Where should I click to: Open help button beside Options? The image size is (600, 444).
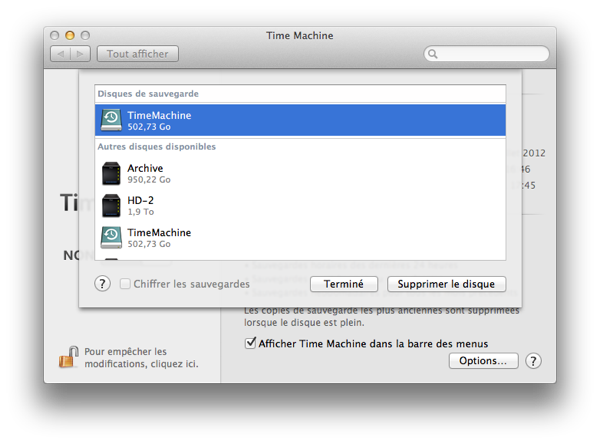[x=533, y=361]
